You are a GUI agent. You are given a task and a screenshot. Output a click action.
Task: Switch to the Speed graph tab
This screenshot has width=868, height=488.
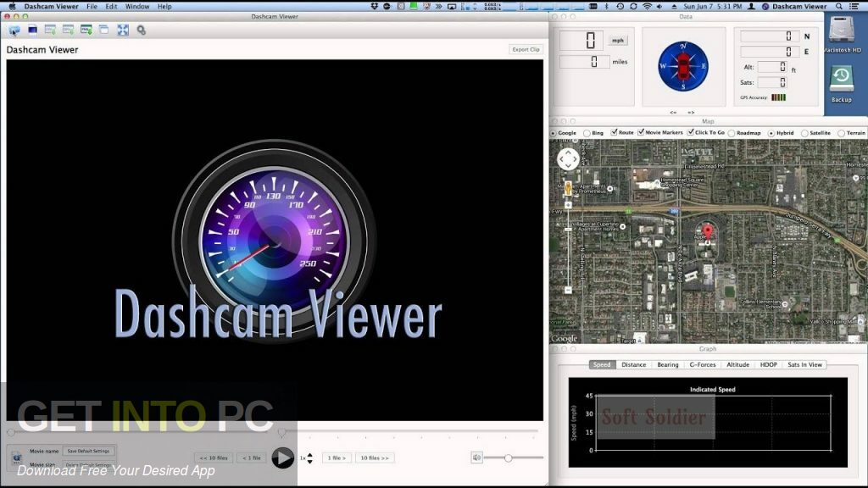click(x=602, y=364)
